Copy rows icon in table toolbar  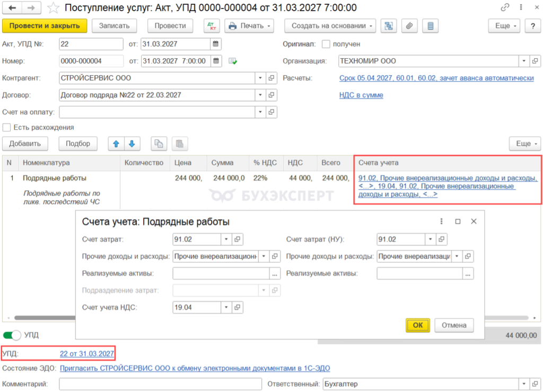click(x=159, y=144)
